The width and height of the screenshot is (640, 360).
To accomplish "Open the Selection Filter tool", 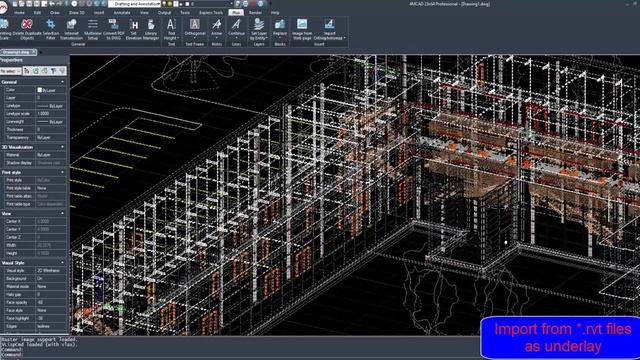I will 51,29.
